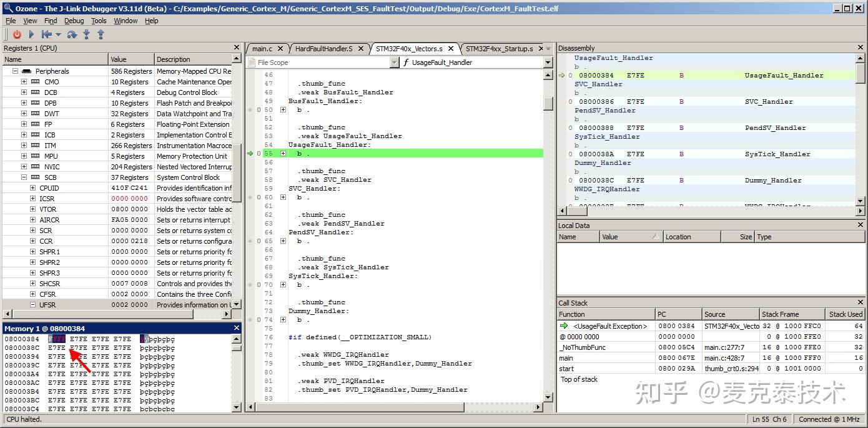Close the Registers 1 (CPU) panel
The image size is (868, 428).
[237, 48]
